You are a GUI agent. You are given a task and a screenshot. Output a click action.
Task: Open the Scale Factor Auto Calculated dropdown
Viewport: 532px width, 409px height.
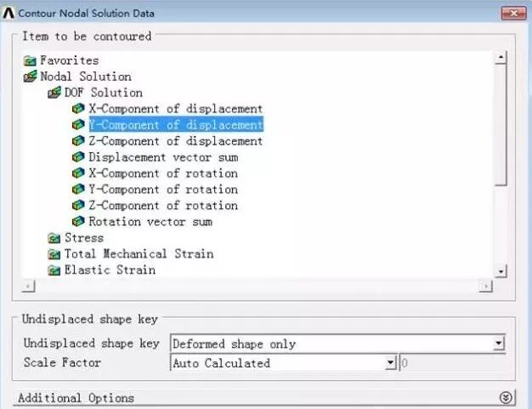pyautogui.click(x=283, y=363)
